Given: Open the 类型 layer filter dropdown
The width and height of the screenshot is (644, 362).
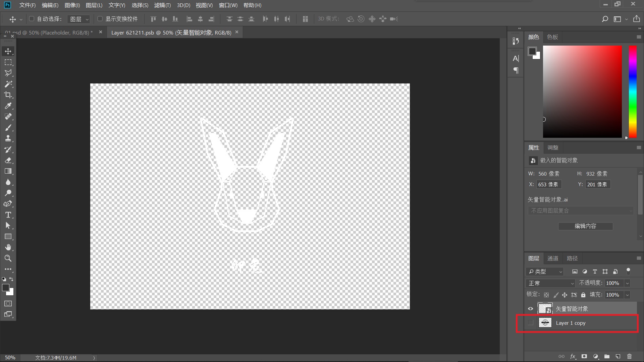Looking at the screenshot, I should coord(545,271).
